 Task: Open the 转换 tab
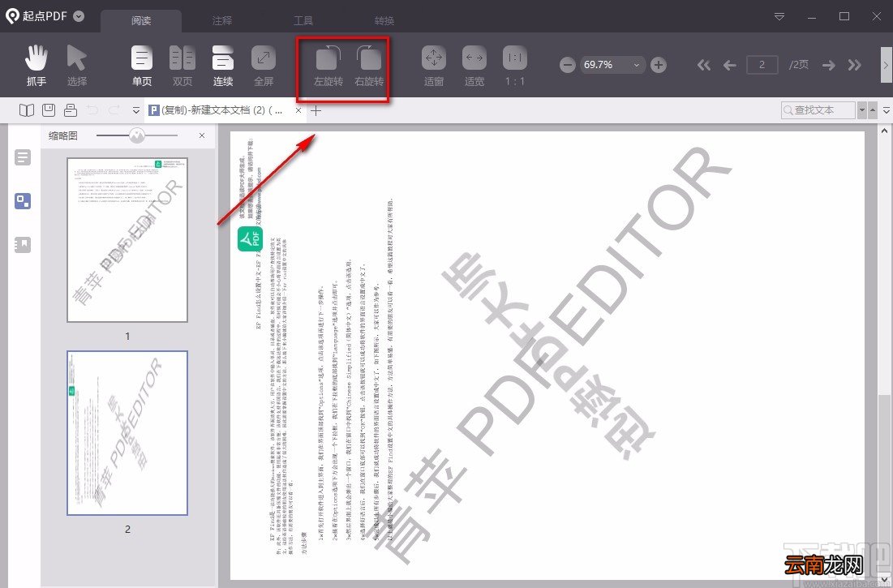[384, 20]
